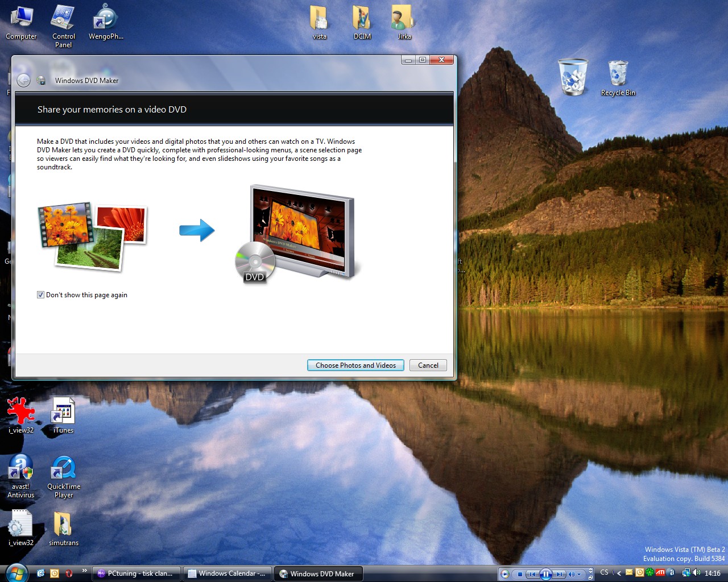Select the iTunes desktop shortcut

pos(63,415)
